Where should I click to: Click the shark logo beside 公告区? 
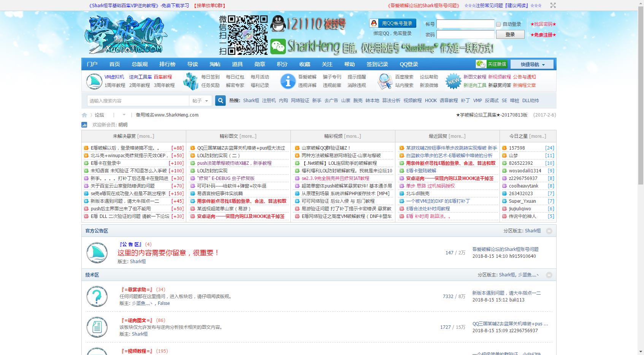point(97,253)
